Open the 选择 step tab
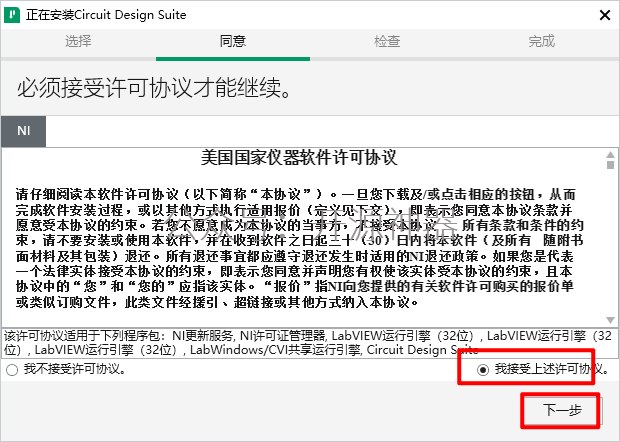The image size is (620, 442). click(x=78, y=41)
